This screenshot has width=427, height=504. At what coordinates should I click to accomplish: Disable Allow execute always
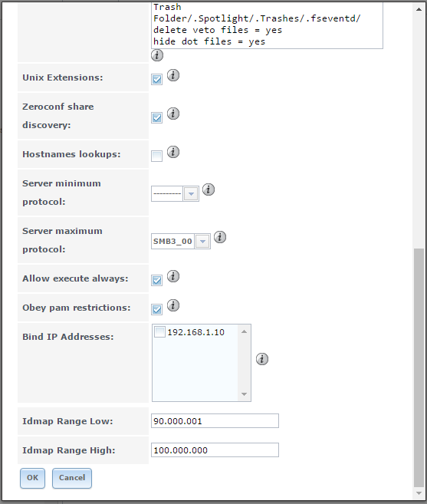click(157, 280)
